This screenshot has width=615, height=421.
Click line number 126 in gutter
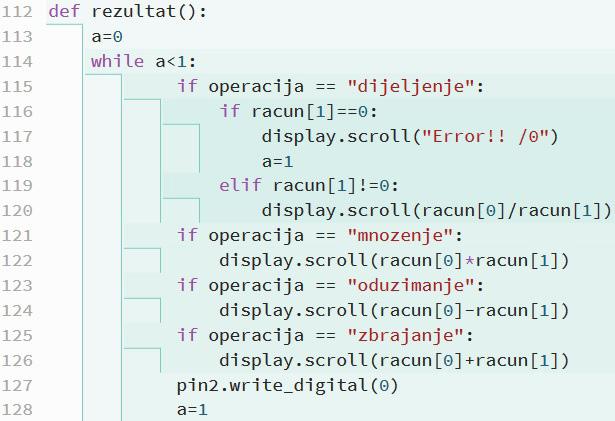(x=17, y=361)
